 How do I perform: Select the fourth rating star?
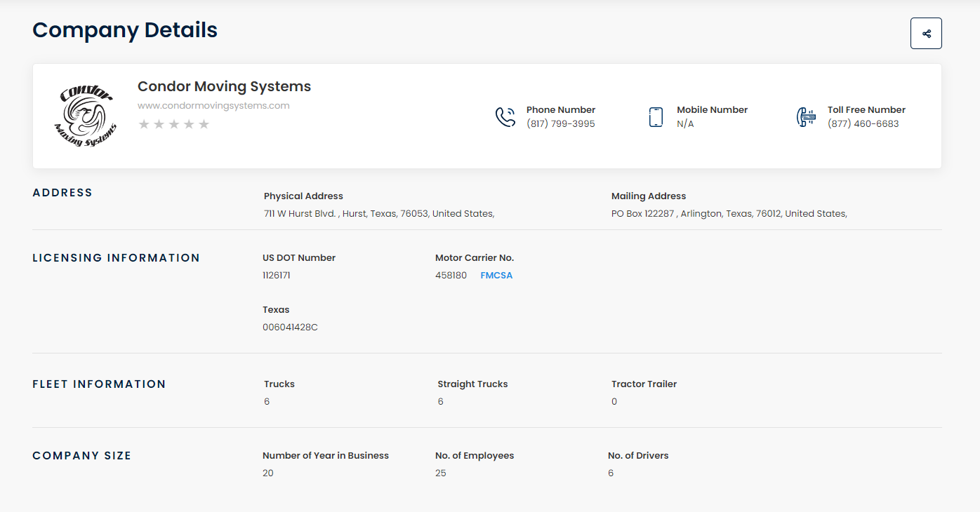(x=189, y=124)
